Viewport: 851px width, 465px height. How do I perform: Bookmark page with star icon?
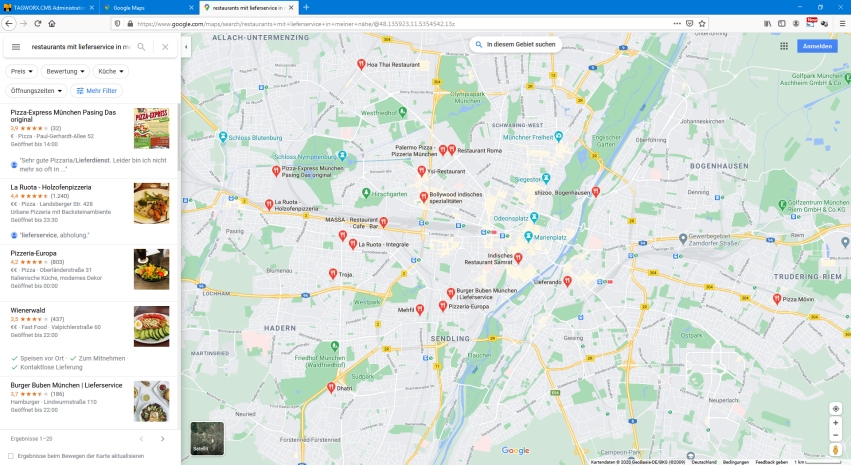pos(702,24)
